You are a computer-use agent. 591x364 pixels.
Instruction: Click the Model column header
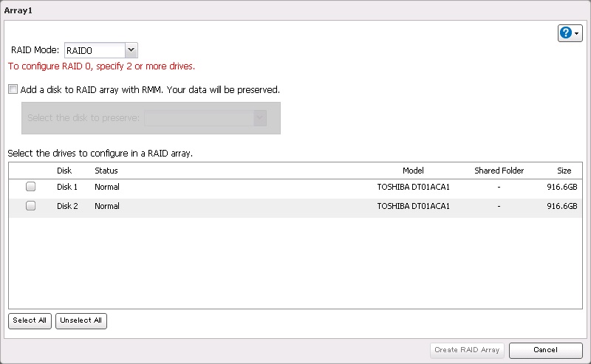coord(413,171)
